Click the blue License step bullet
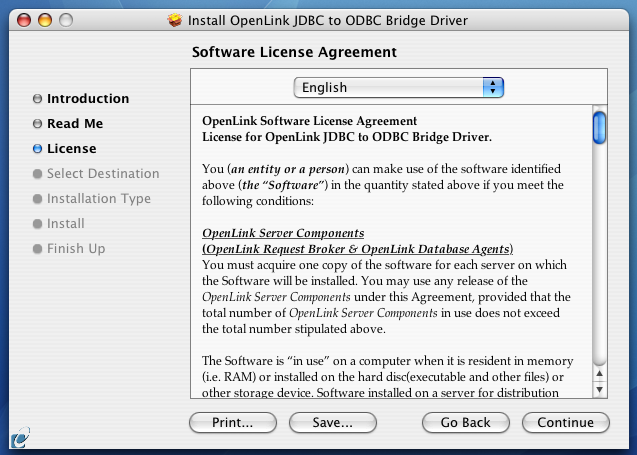This screenshot has height=455, width=637. pos(37,149)
